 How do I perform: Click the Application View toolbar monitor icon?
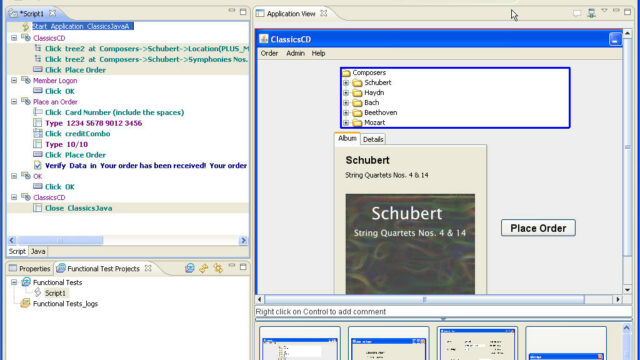(x=591, y=13)
